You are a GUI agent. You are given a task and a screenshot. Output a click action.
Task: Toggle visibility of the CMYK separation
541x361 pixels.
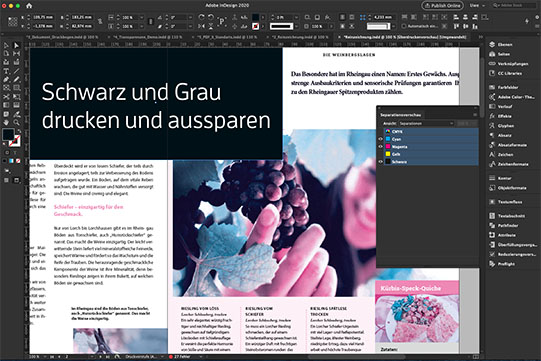point(380,131)
